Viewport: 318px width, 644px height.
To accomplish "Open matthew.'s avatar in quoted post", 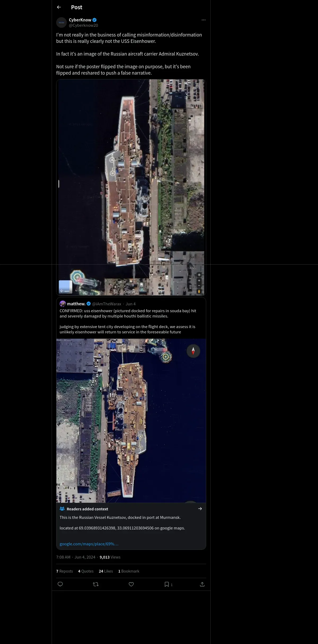I will tap(63, 304).
